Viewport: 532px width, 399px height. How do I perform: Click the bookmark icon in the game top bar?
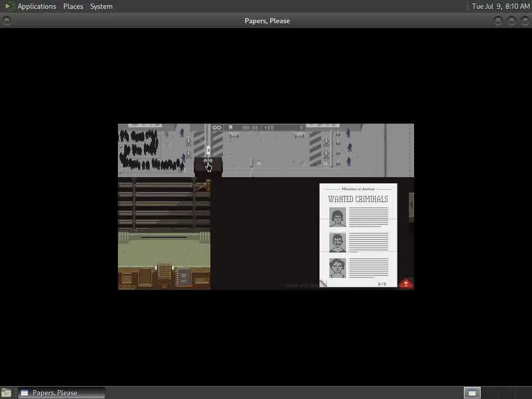point(231,128)
